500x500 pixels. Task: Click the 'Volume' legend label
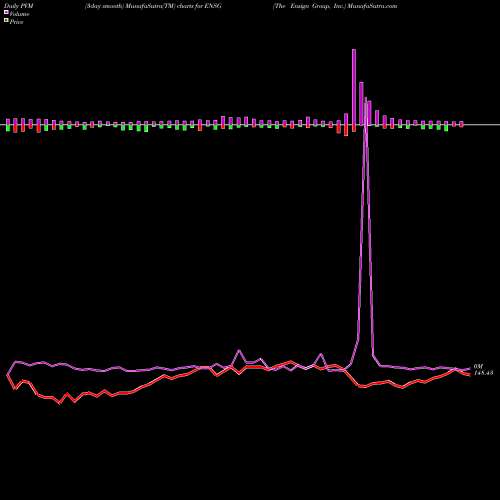tap(19, 14)
